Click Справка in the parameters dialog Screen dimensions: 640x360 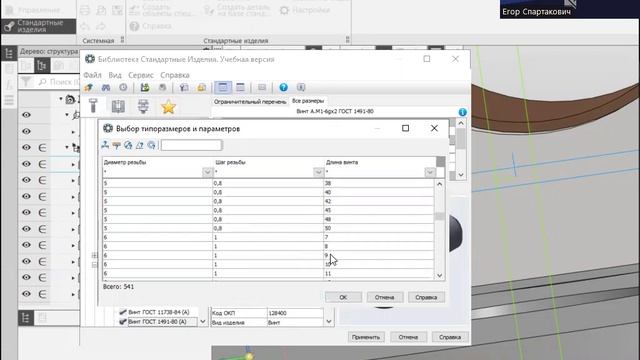coord(426,297)
